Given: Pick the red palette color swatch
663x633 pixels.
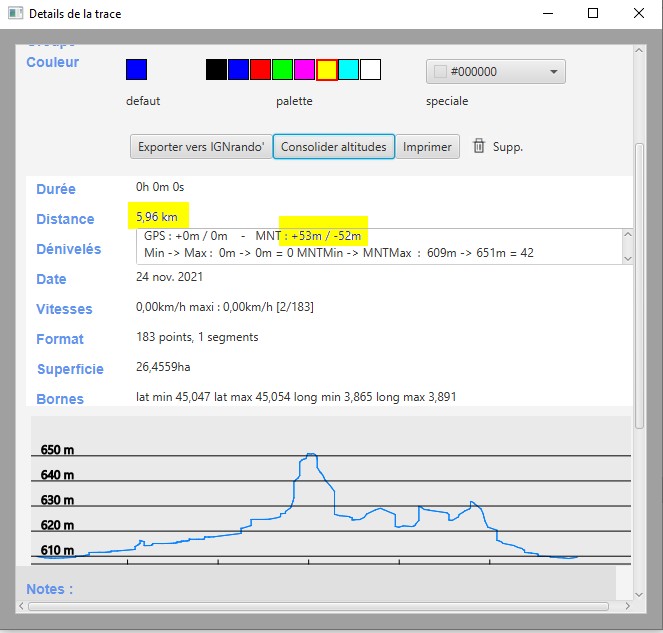Looking at the screenshot, I should tap(260, 70).
